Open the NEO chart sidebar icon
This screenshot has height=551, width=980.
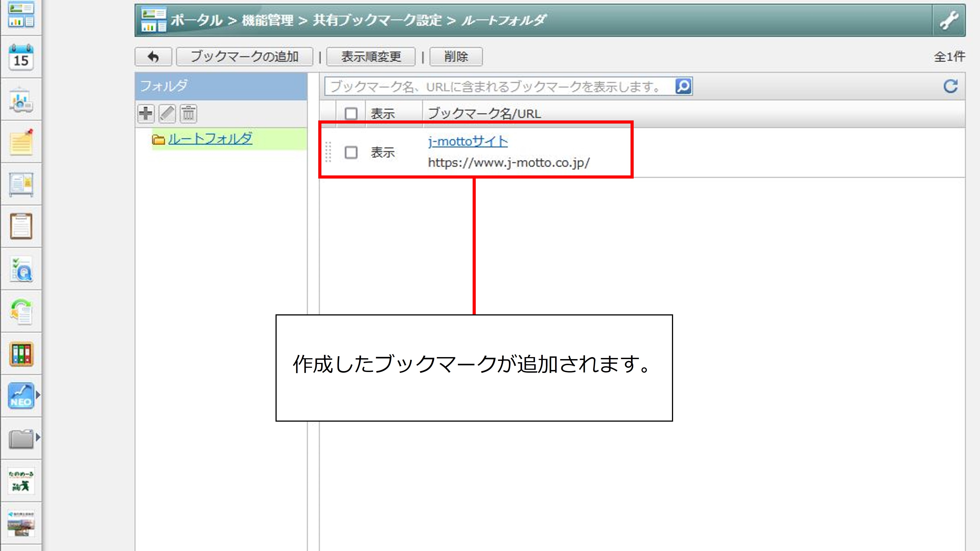pyautogui.click(x=21, y=395)
